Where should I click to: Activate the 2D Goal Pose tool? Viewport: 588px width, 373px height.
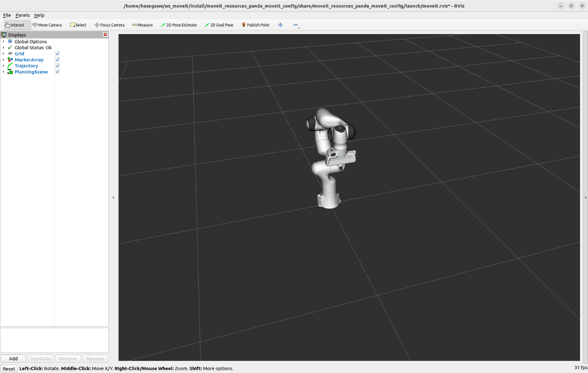[219, 25]
